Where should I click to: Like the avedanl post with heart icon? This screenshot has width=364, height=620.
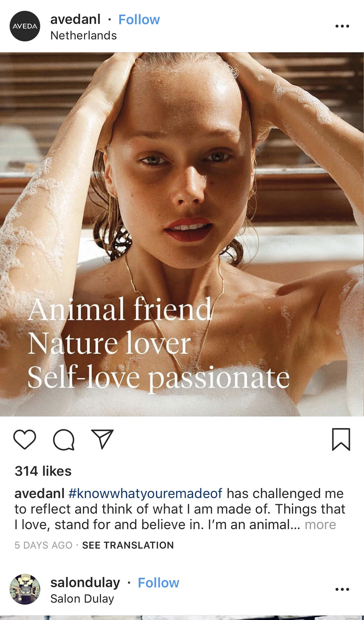[x=25, y=439]
